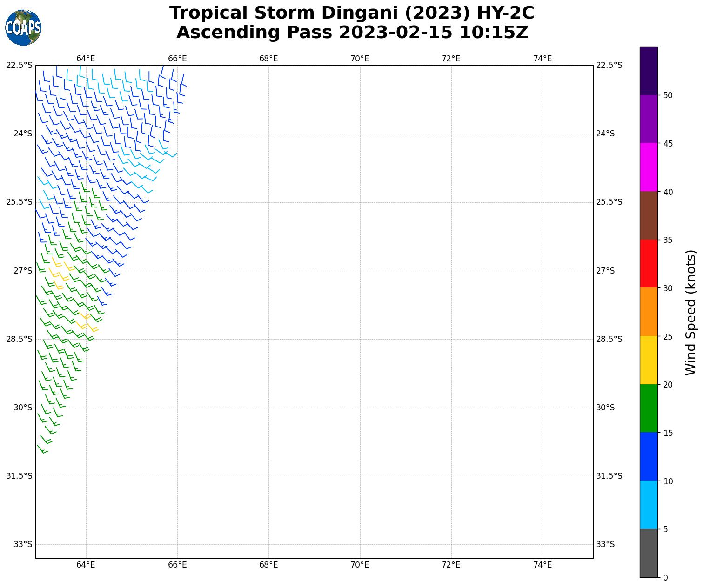
Task: Click the orange 25-30 knots color band
Action: 649,312
